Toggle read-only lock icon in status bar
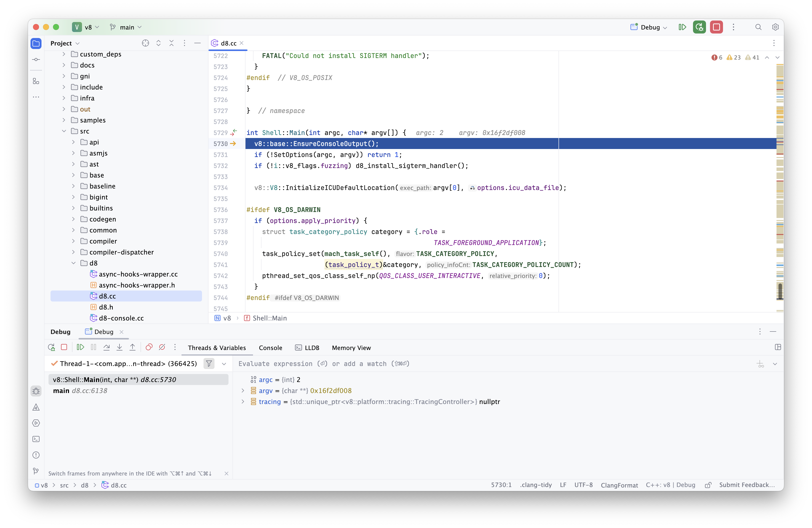 708,485
